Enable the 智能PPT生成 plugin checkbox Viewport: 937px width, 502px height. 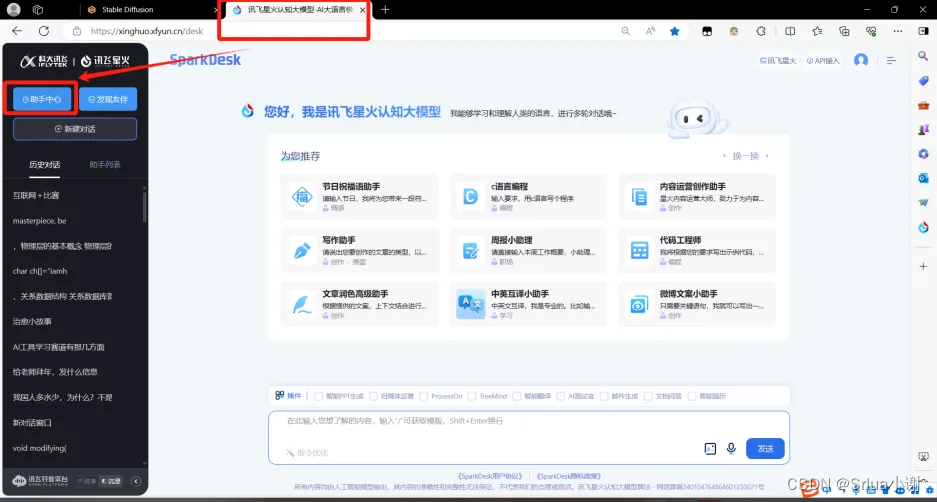(319, 396)
